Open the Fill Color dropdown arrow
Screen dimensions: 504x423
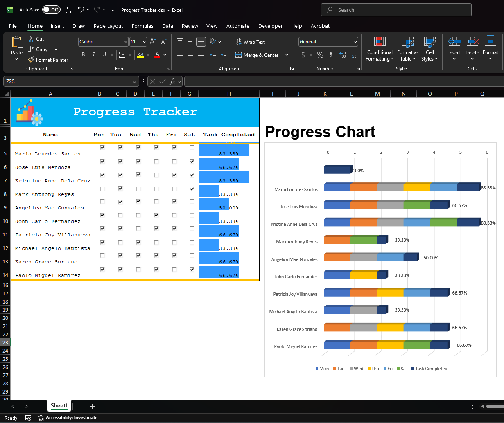[148, 54]
